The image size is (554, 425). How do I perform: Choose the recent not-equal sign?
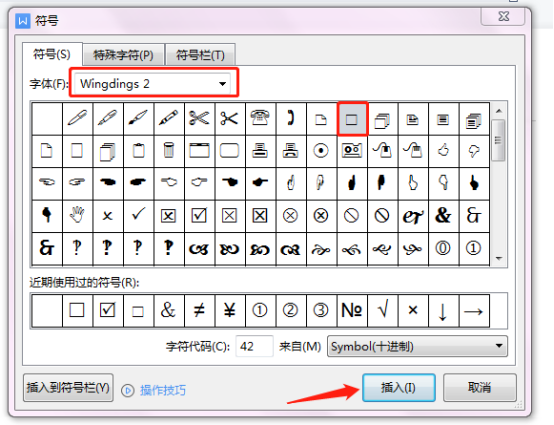199,311
